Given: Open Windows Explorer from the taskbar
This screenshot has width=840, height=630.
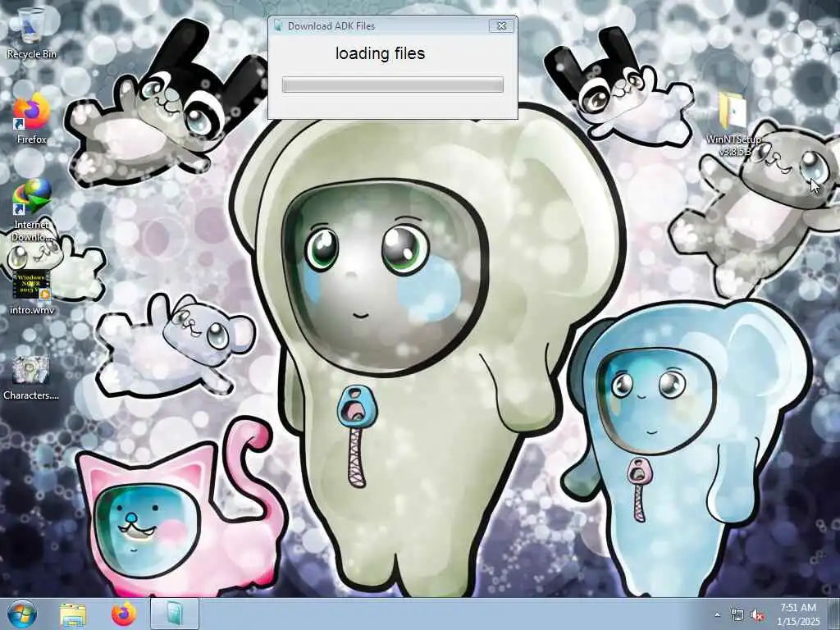Looking at the screenshot, I should (x=73, y=614).
